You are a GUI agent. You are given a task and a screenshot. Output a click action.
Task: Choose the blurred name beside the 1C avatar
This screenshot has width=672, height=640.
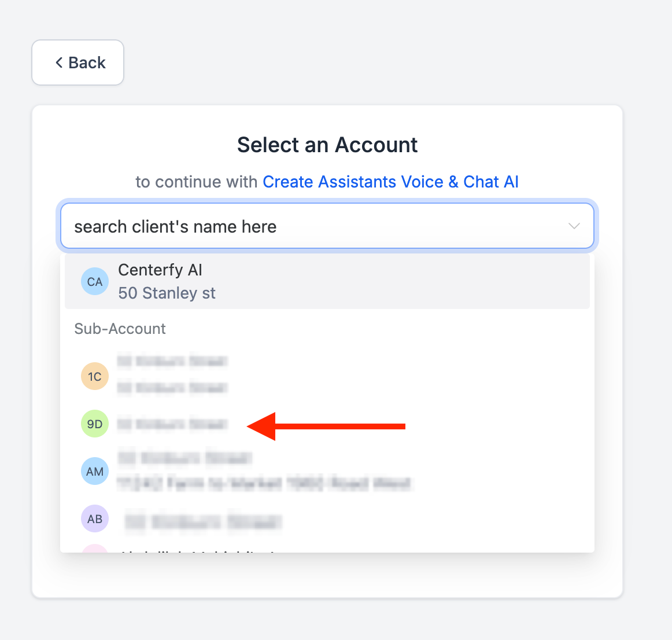pos(172,362)
